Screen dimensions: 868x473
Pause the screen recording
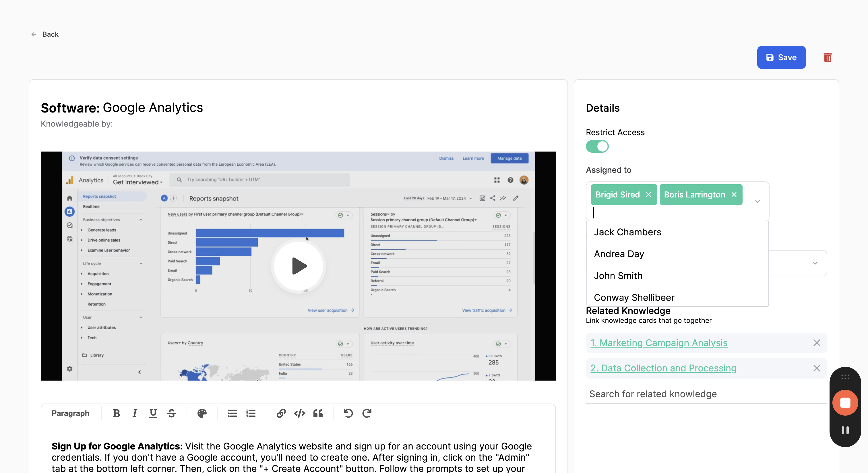pyautogui.click(x=845, y=430)
